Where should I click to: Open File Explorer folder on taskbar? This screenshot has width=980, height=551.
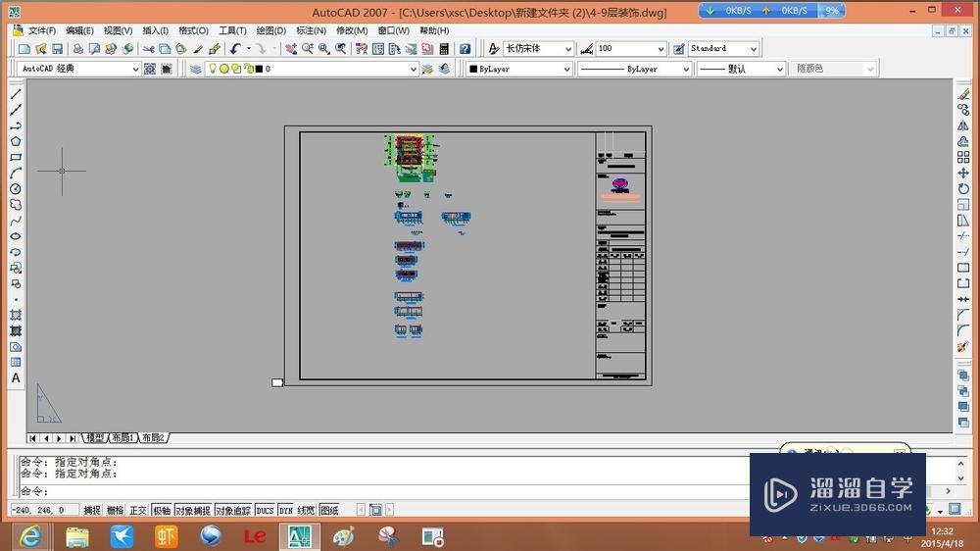pyautogui.click(x=77, y=536)
